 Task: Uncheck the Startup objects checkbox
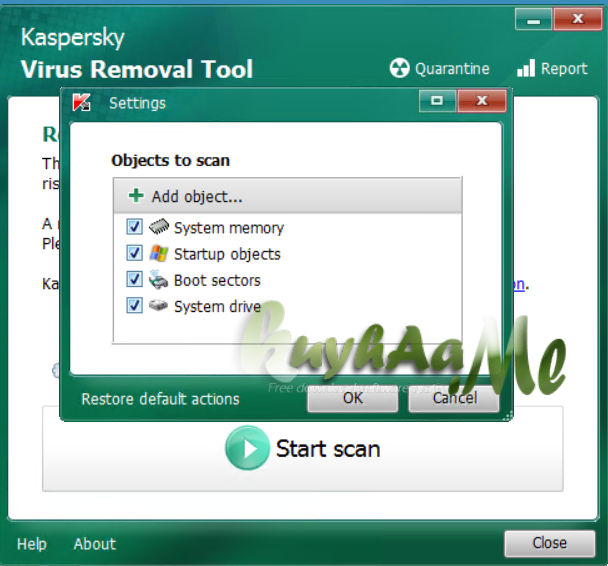pos(135,253)
